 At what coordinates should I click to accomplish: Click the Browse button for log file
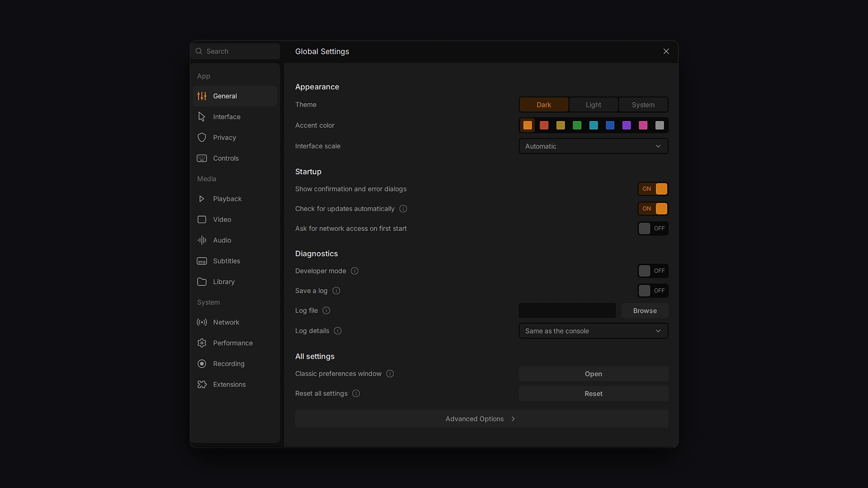tap(645, 311)
